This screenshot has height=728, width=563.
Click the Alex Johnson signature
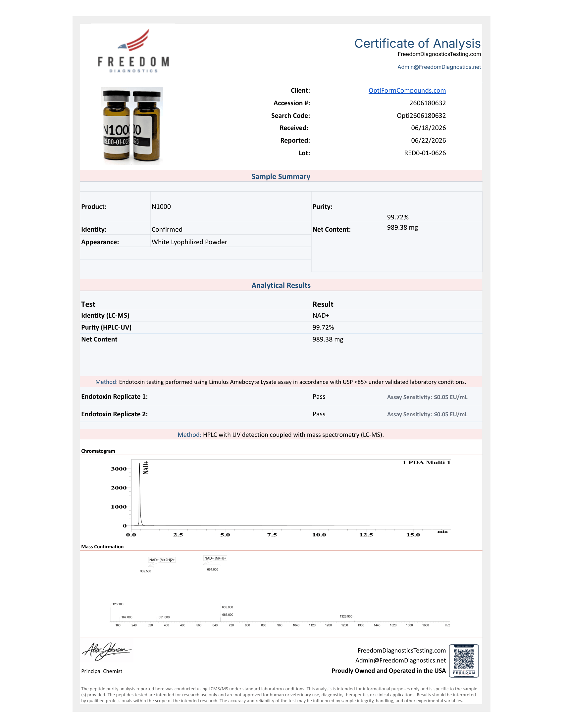(107, 651)
